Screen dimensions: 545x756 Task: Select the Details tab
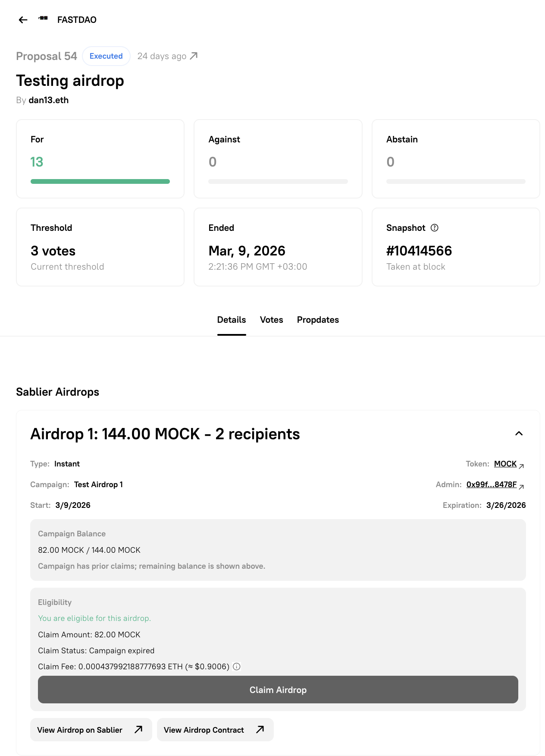point(232,320)
